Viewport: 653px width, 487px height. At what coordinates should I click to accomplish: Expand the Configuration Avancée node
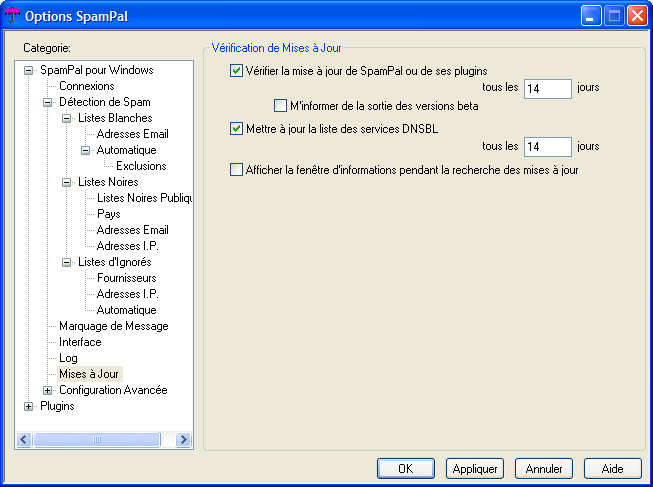(47, 390)
